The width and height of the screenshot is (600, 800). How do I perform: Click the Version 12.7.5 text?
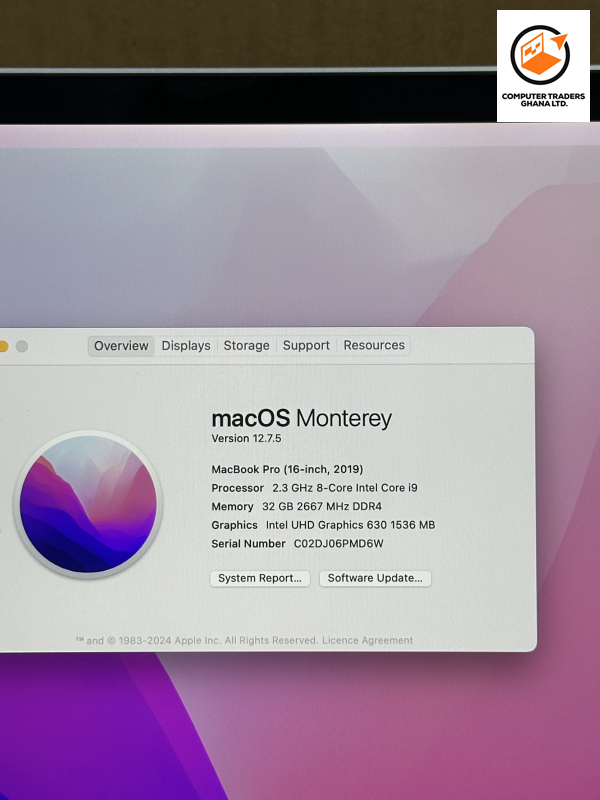click(246, 438)
